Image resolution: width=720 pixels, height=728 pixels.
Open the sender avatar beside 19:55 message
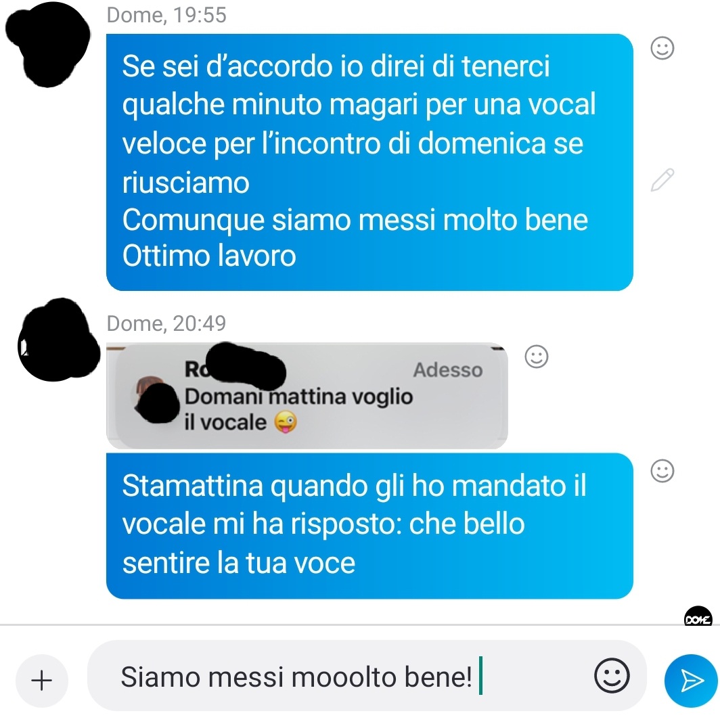tap(47, 44)
